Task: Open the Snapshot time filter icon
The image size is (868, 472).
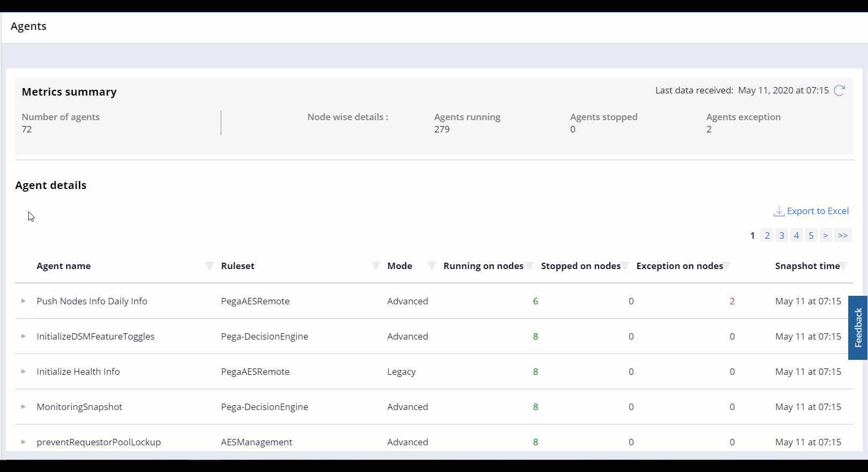Action: 843,266
